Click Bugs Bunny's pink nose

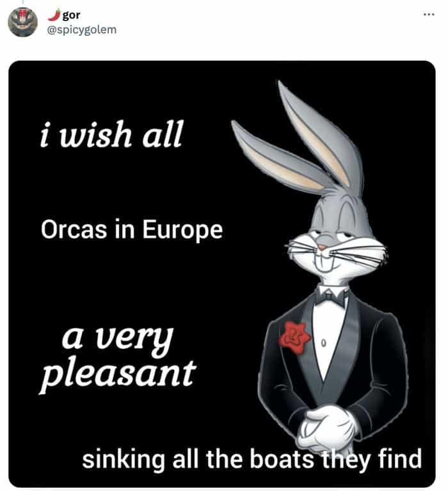(323, 246)
